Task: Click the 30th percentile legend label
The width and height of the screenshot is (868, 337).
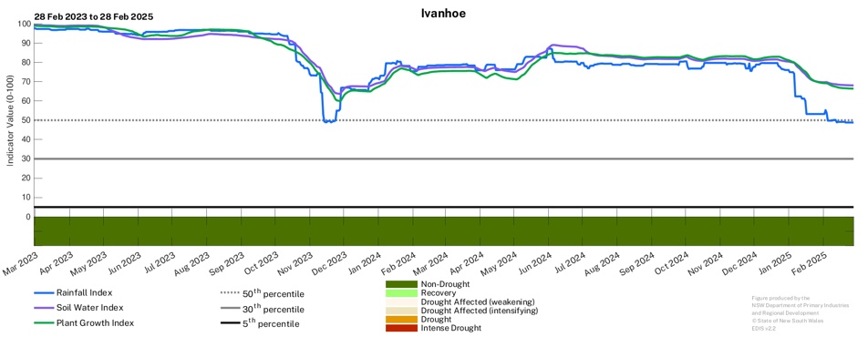Action: (x=273, y=308)
